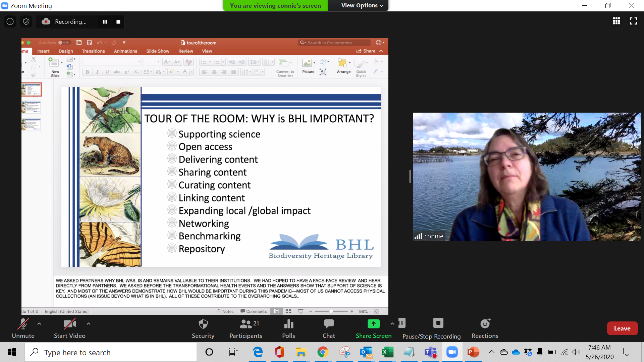Open the Slide Show tab
Viewport: 644px width, 362px height.
coord(157,51)
